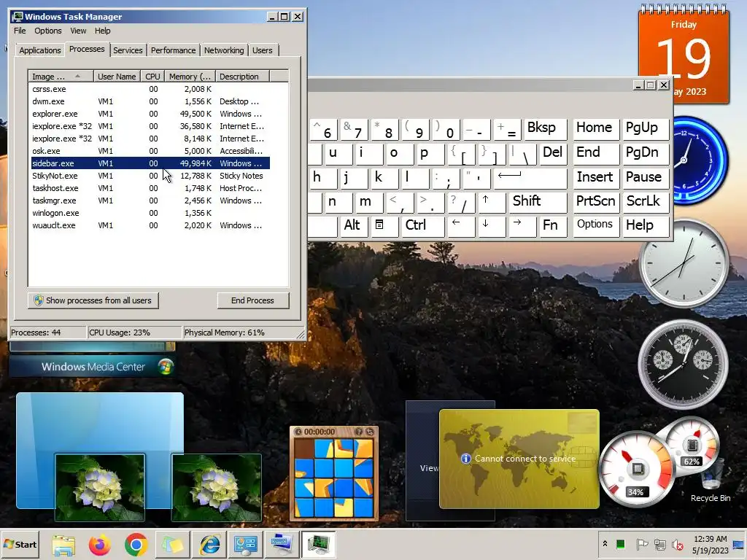Open Task Manager Options menu

(47, 31)
